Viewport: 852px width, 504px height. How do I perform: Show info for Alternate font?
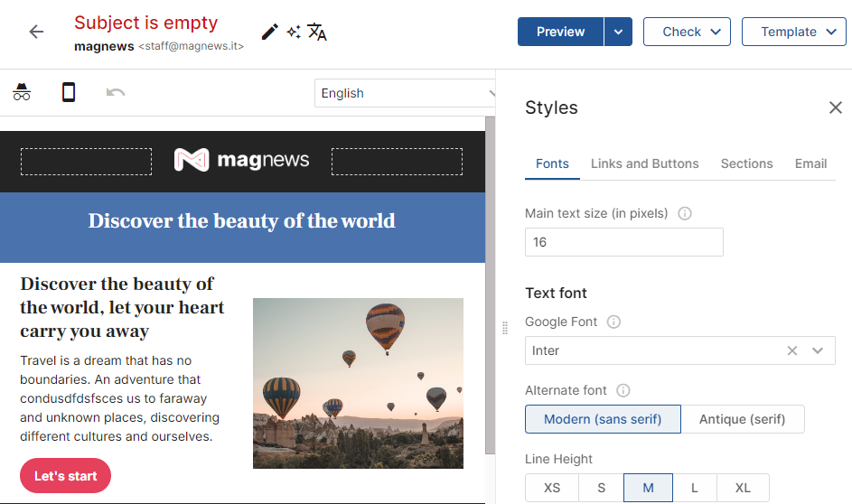[x=623, y=390]
